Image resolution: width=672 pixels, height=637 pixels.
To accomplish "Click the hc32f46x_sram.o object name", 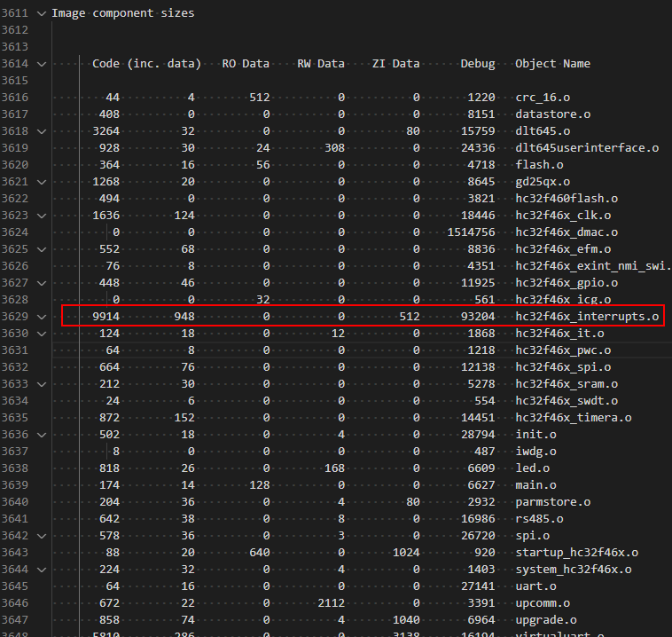I will tap(567, 384).
